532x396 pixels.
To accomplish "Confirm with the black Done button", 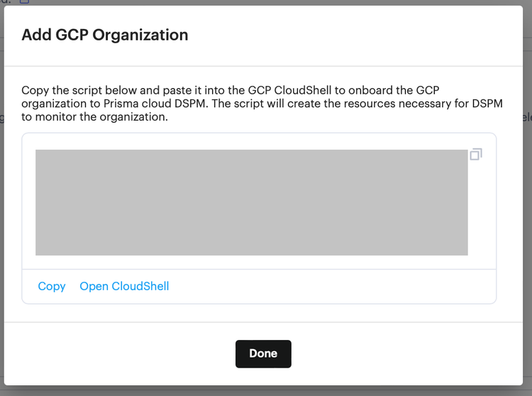I will tap(263, 353).
